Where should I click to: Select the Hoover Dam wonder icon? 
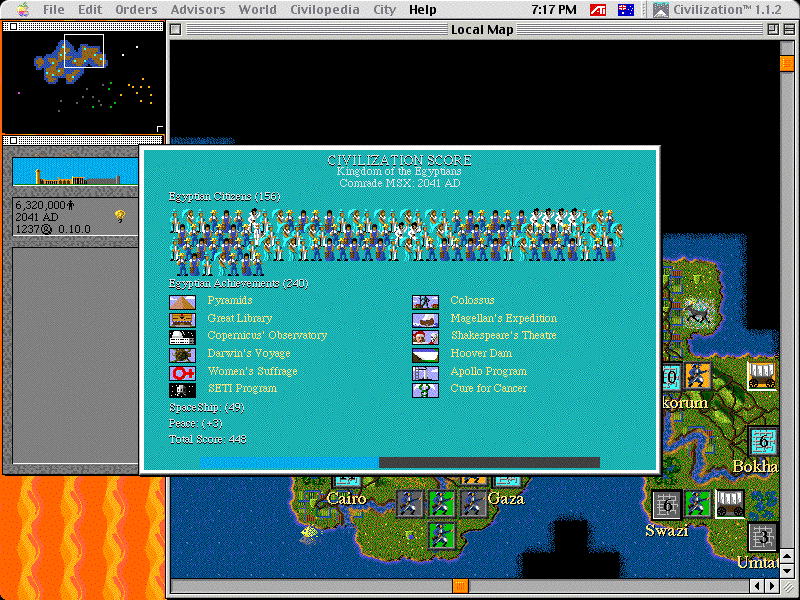426,355
